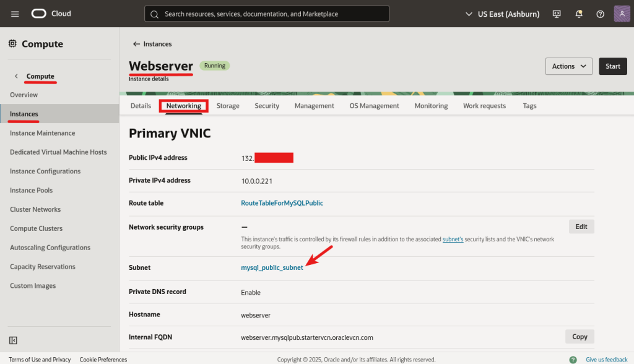The width and height of the screenshot is (634, 364).
Task: Open Terms of Use and Privacy
Action: click(40, 360)
